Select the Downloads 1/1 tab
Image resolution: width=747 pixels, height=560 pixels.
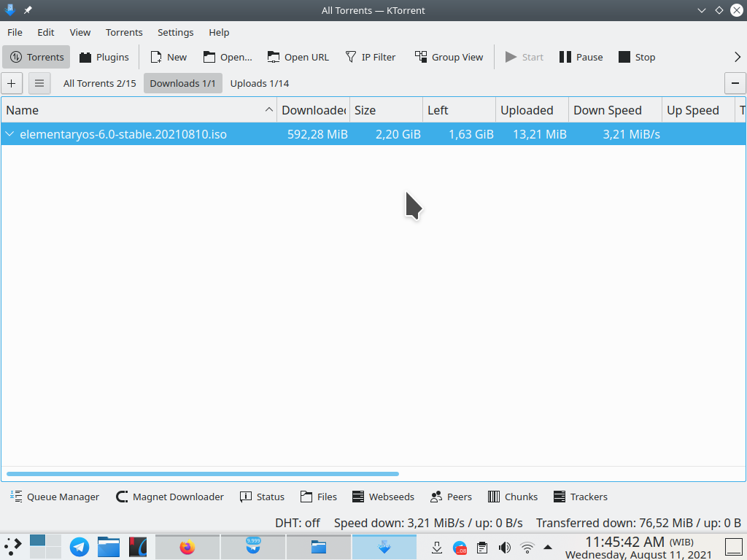[x=183, y=83]
